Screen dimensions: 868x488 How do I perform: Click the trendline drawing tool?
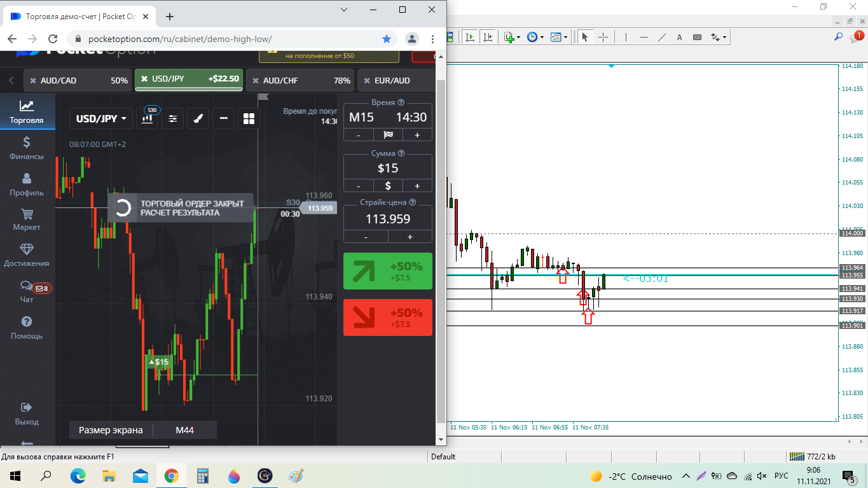pyautogui.click(x=661, y=38)
